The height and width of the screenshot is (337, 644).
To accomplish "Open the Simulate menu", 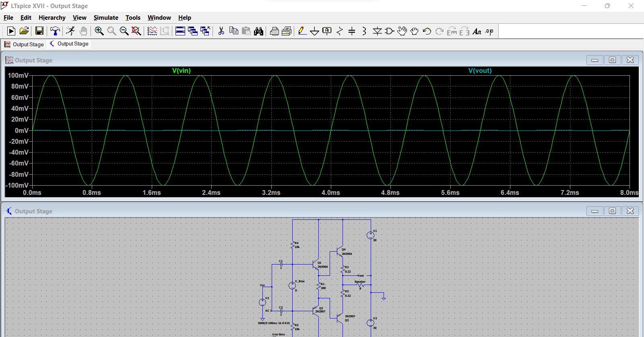I will [x=106, y=18].
